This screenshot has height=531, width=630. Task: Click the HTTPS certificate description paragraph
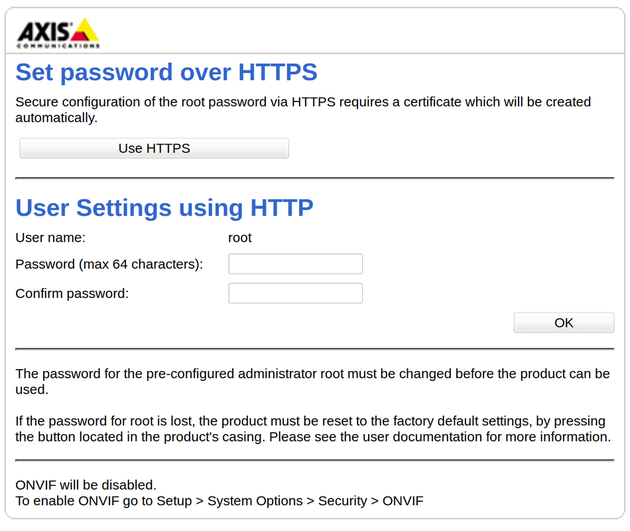(303, 110)
